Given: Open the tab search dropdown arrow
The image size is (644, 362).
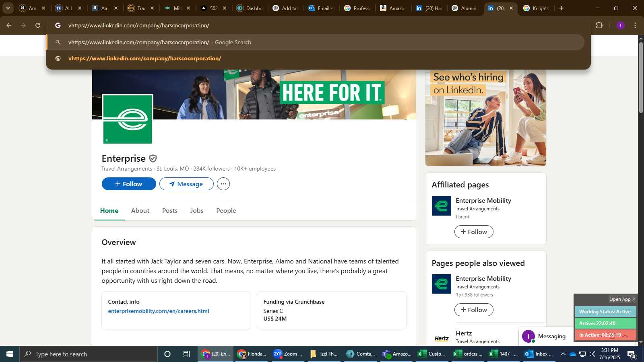Looking at the screenshot, I should click(8, 8).
